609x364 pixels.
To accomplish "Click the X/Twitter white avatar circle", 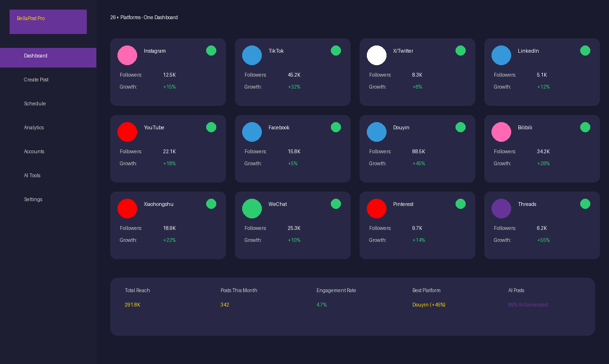I will [x=376, y=55].
